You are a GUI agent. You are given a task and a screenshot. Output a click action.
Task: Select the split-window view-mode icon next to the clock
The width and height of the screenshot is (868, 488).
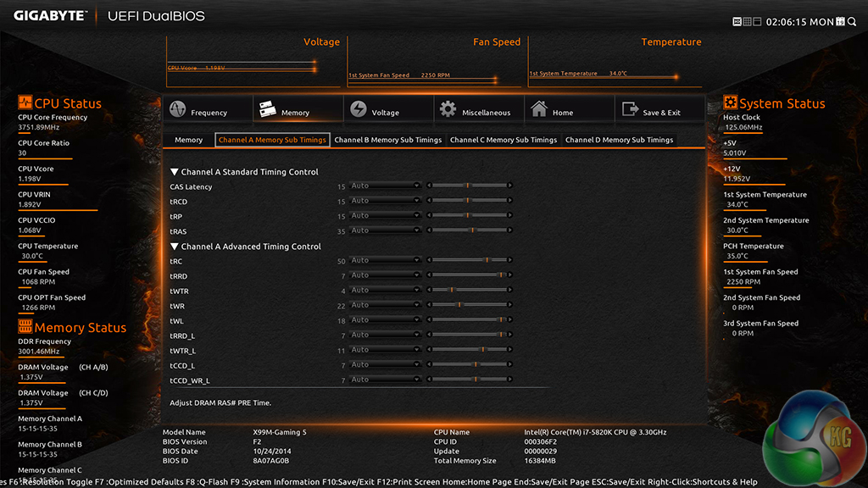(x=757, y=21)
